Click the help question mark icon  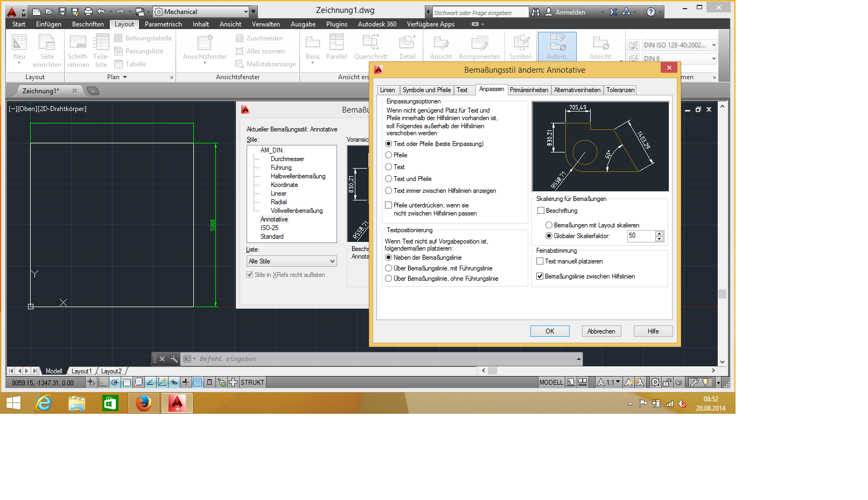coord(651,12)
